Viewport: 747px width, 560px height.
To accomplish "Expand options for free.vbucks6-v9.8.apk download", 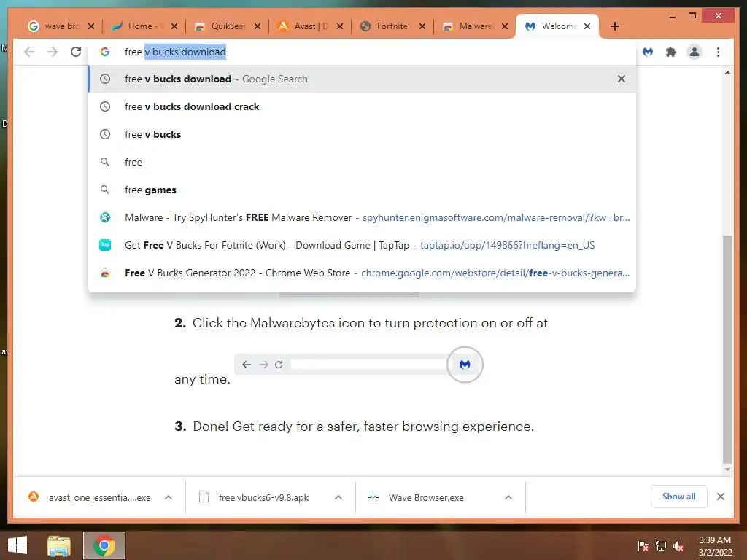I will pos(338,497).
